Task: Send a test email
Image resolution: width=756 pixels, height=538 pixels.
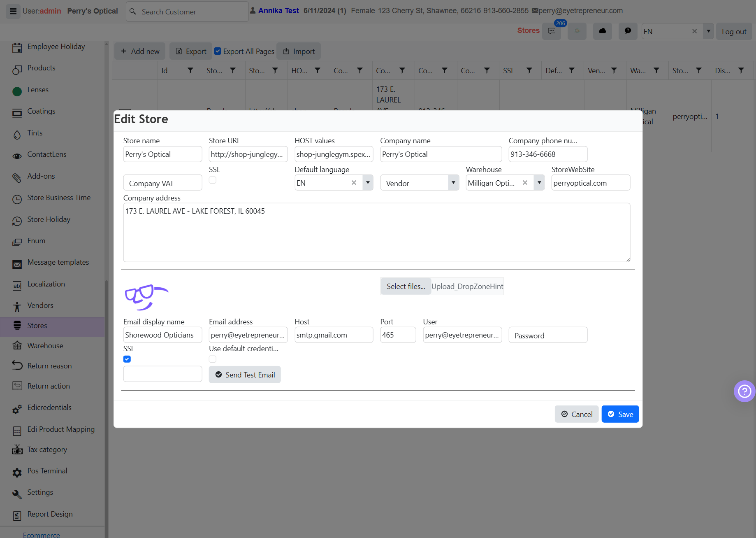Action: pos(245,375)
